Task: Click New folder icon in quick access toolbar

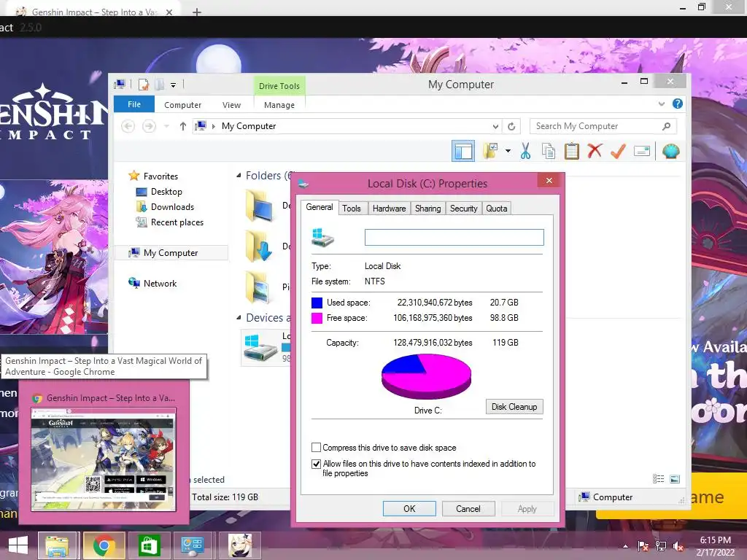Action: pyautogui.click(x=160, y=85)
